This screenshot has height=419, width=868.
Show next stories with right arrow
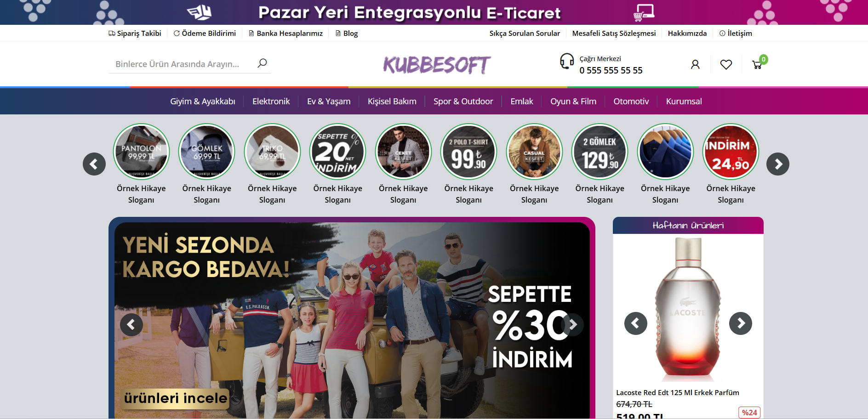click(x=778, y=164)
